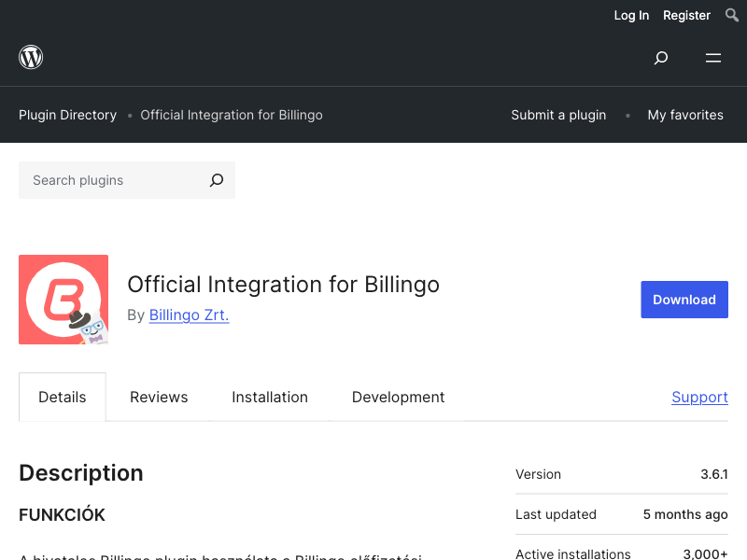Image resolution: width=747 pixels, height=560 pixels.
Task: Open Submit a plugin page
Action: point(558,115)
